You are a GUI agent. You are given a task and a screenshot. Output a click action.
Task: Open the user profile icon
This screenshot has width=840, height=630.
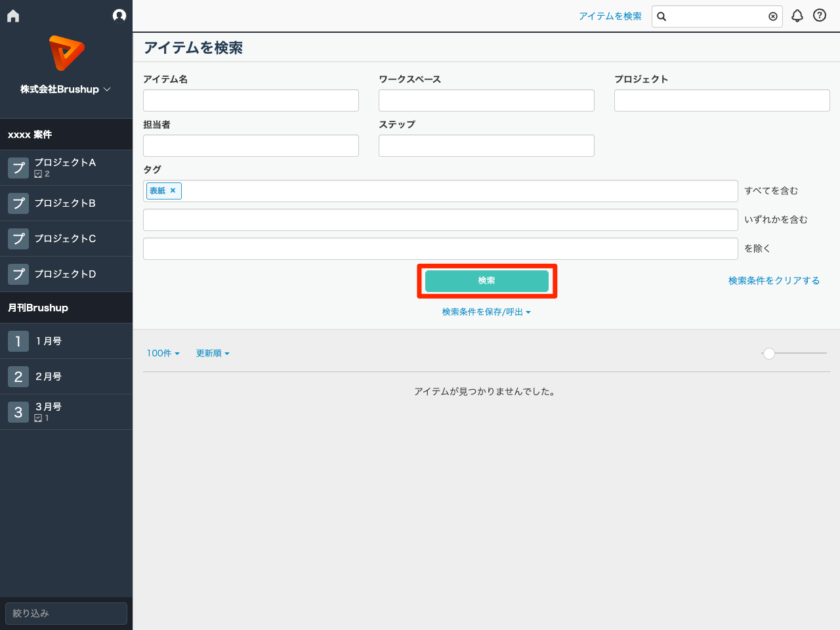119,15
